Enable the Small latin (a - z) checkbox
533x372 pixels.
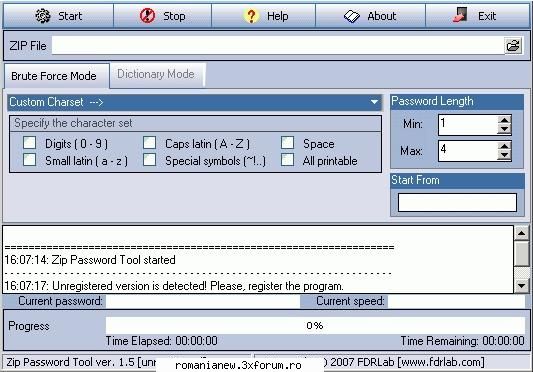[x=30, y=159]
